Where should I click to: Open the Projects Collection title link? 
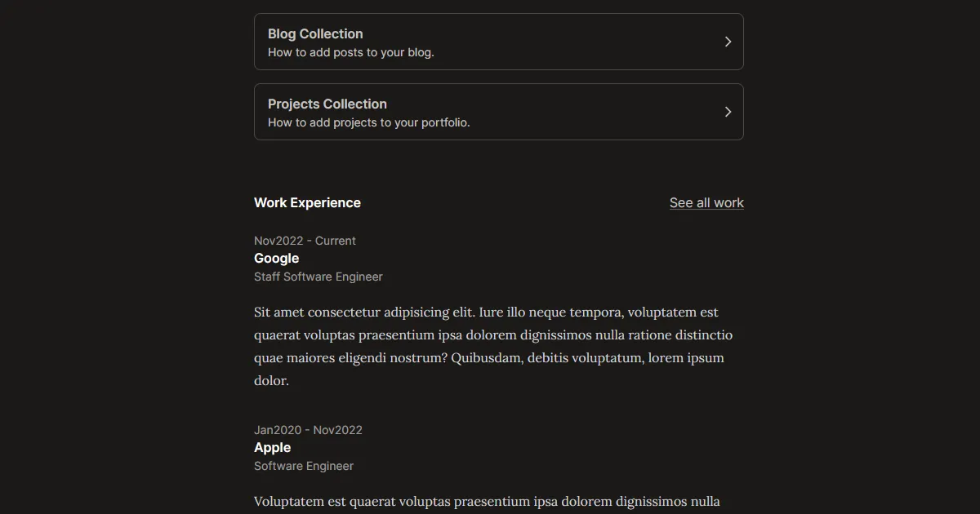(x=327, y=104)
